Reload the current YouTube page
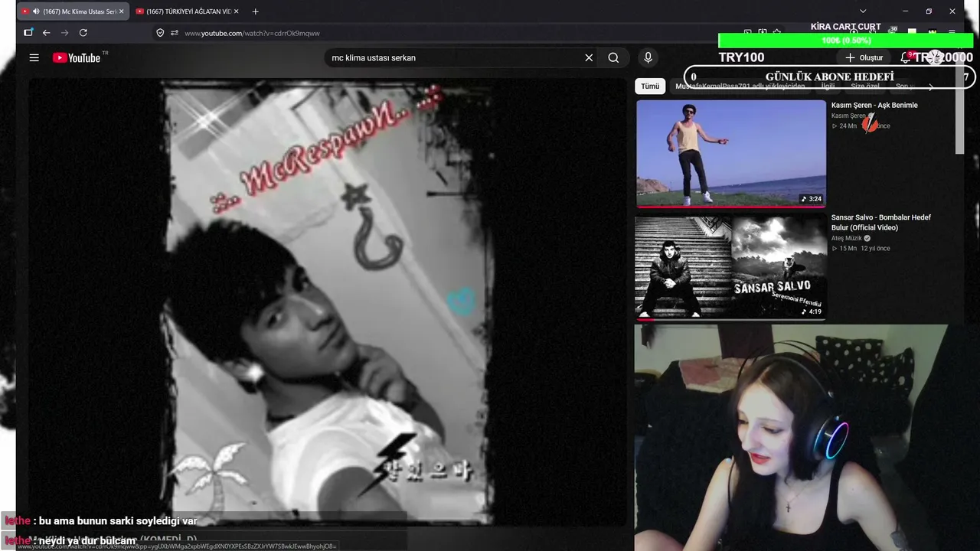Image resolution: width=980 pixels, height=551 pixels. pyautogui.click(x=83, y=33)
